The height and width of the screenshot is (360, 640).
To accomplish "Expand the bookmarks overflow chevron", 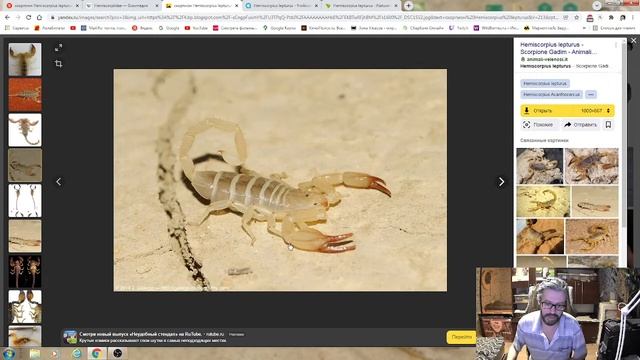I will [x=584, y=28].
